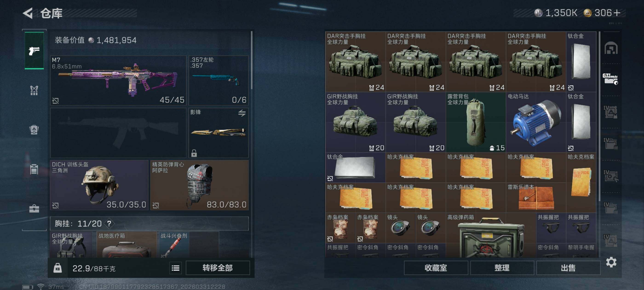Select the 电动马达 electric motor item
Image resolution: width=644 pixels, height=290 pixels.
536,122
